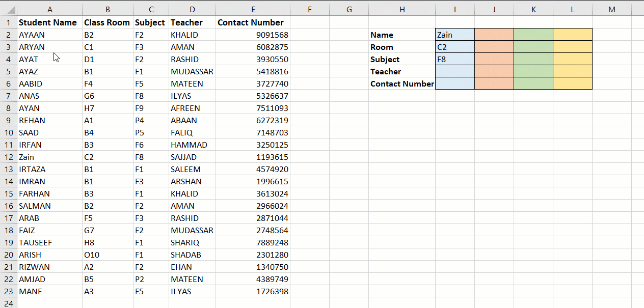The width and height of the screenshot is (644, 308).
Task: Click the Subject label in column H
Action: click(x=402, y=59)
